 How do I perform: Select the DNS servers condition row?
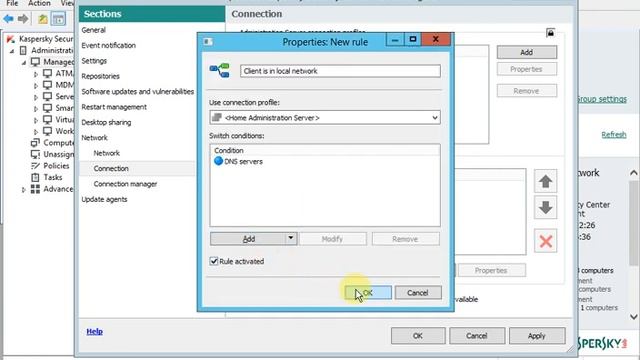click(x=325, y=162)
